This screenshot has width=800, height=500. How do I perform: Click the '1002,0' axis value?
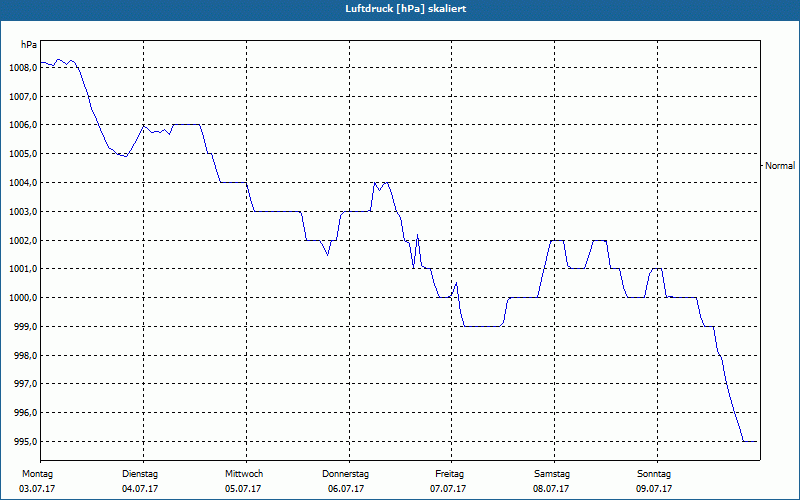point(23,240)
